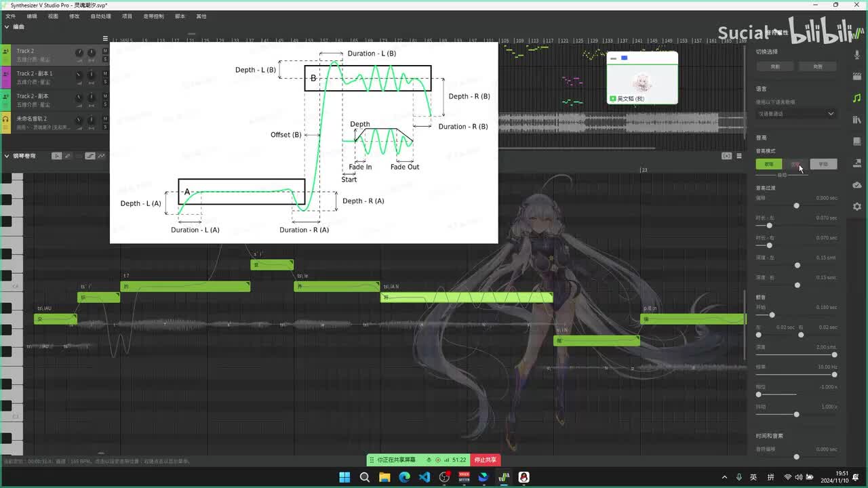Open the 脚本 (Scripts) menu
Screen dimensions: 868x488
point(180,16)
